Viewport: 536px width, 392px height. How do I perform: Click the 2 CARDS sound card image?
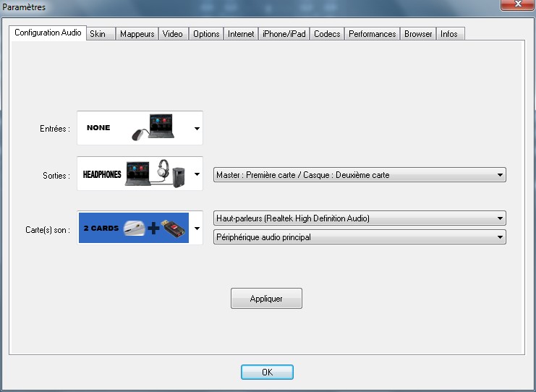point(134,228)
